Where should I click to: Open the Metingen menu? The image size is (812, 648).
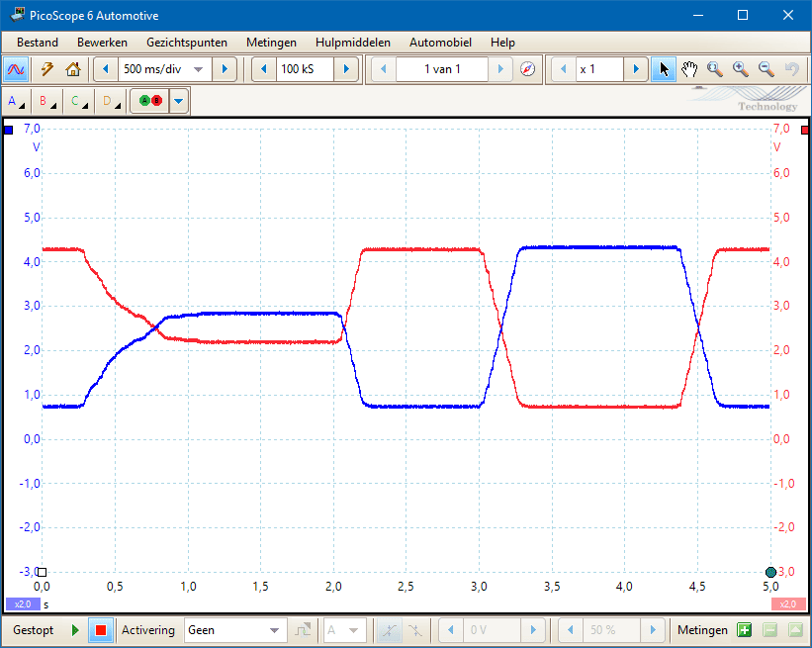(271, 43)
